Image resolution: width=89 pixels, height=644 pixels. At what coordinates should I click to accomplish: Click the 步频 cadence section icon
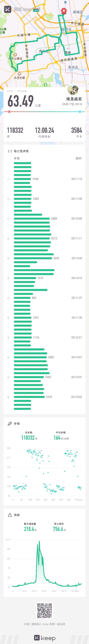click(10, 423)
